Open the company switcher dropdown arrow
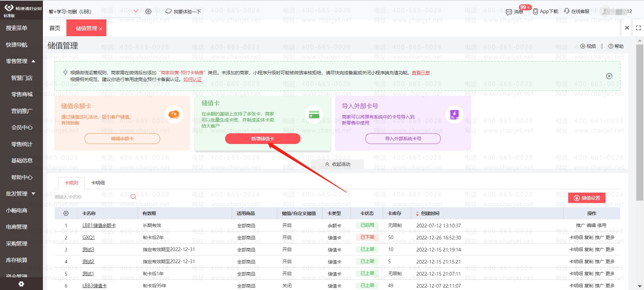 tap(136, 11)
